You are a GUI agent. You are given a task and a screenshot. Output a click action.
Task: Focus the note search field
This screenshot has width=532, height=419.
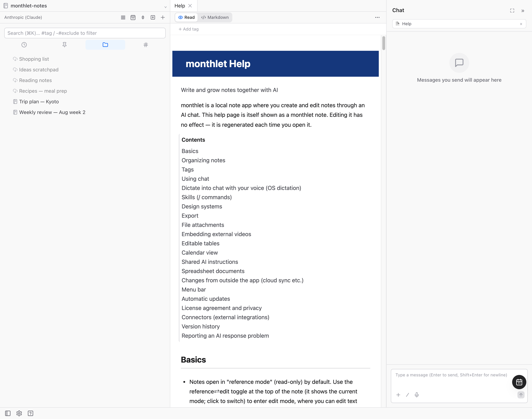click(85, 33)
